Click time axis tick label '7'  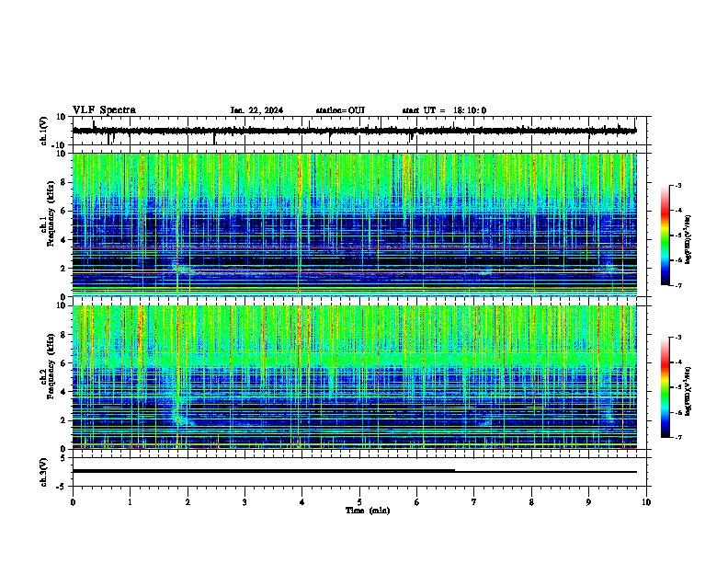474,502
